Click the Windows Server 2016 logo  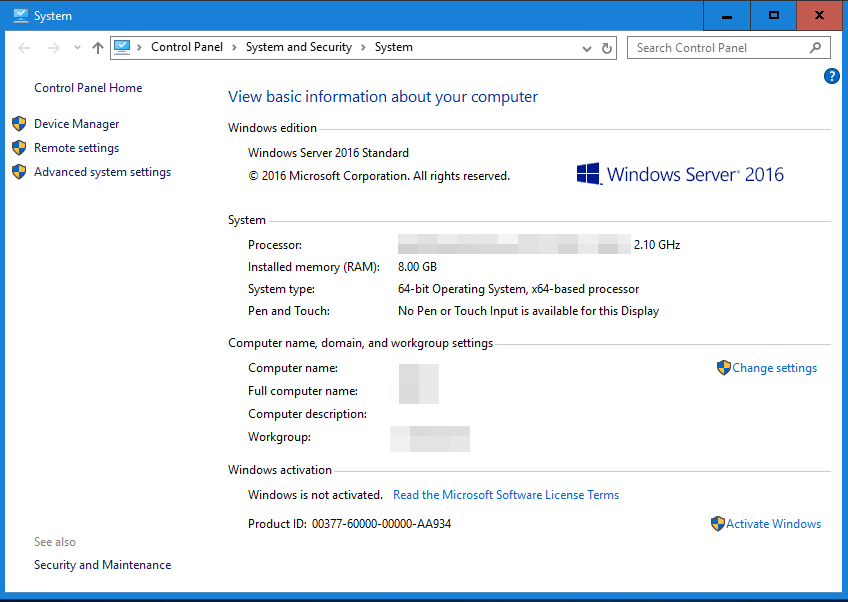click(680, 174)
